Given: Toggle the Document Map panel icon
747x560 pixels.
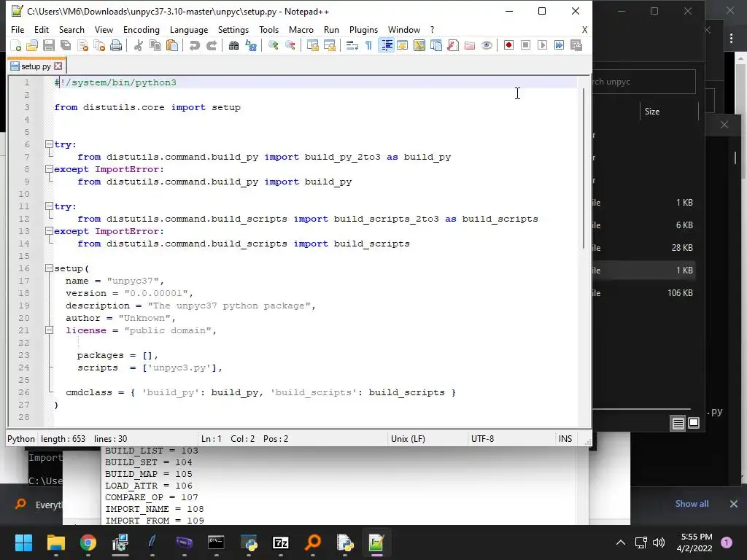Looking at the screenshot, I should pos(419,45).
